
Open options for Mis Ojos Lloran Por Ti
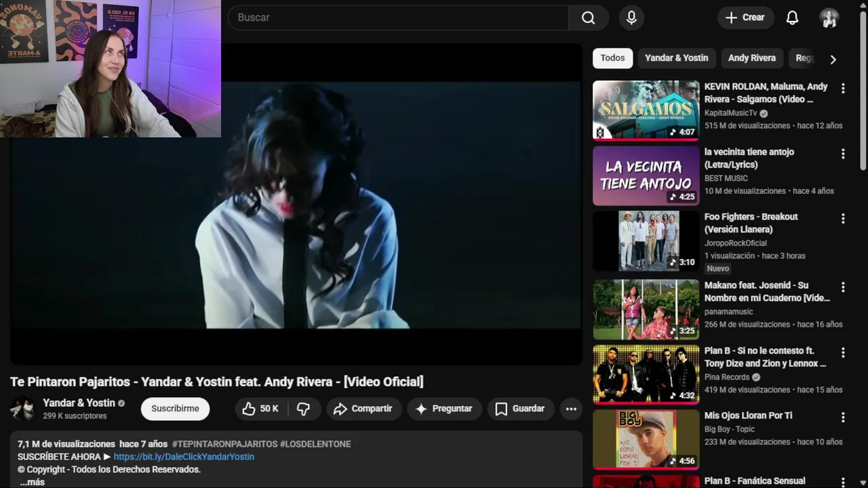click(843, 418)
